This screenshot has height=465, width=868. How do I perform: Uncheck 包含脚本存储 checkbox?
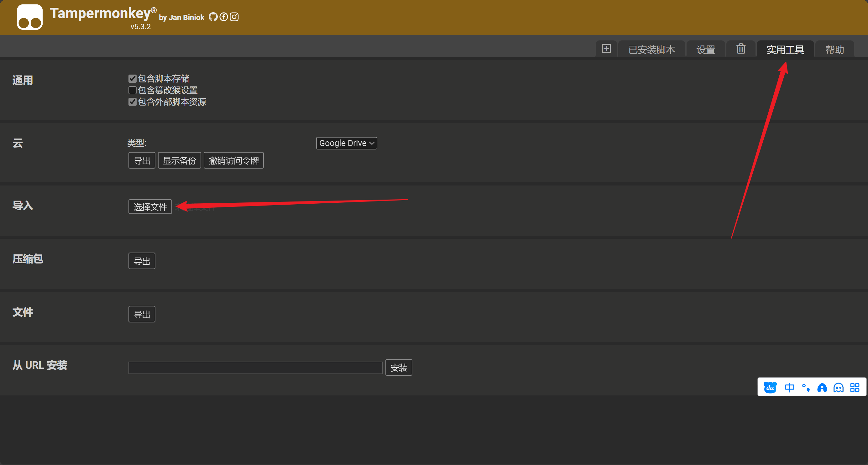click(x=133, y=79)
